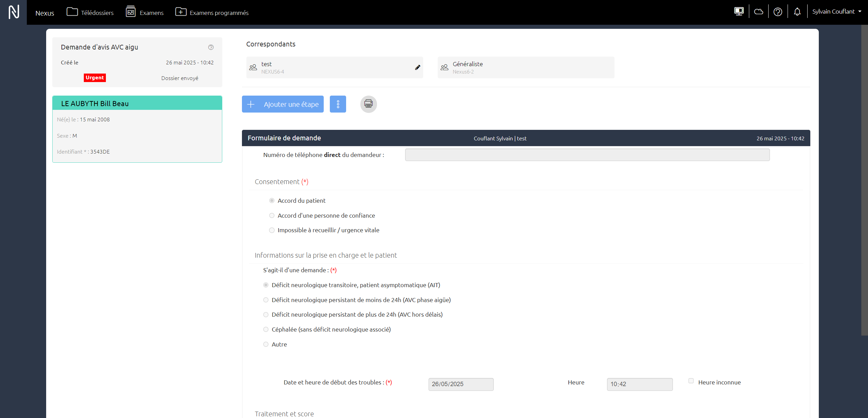Select the Autre request type radio
The height and width of the screenshot is (418, 868).
tap(266, 344)
